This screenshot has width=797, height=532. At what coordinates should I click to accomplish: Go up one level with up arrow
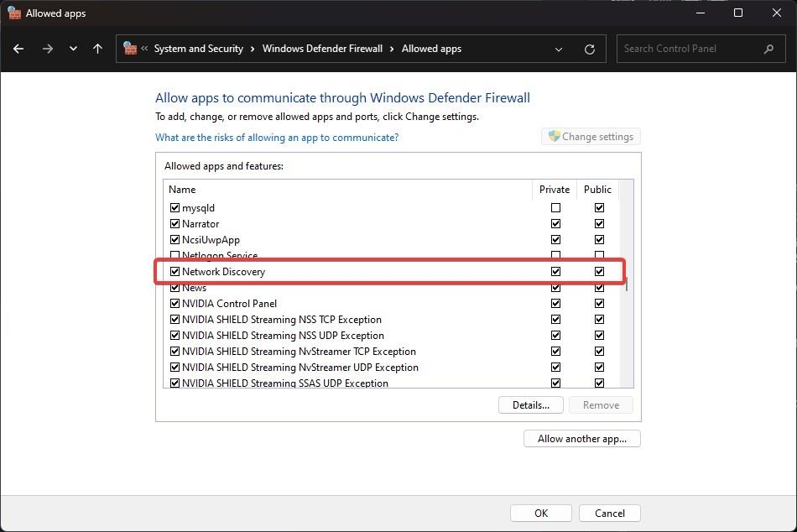[97, 49]
